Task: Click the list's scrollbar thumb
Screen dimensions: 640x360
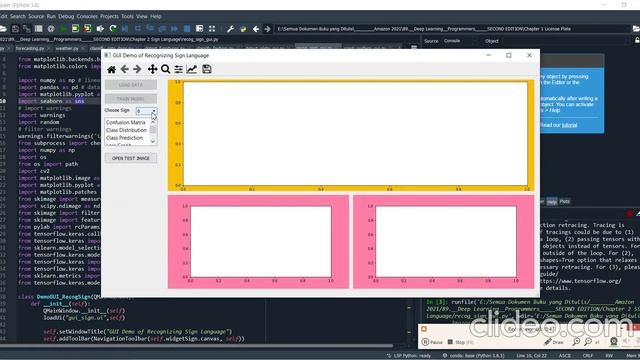Action: 153,129
